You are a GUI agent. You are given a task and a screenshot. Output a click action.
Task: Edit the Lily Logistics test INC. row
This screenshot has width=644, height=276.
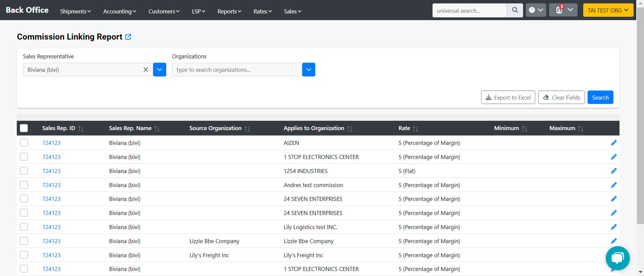614,227
